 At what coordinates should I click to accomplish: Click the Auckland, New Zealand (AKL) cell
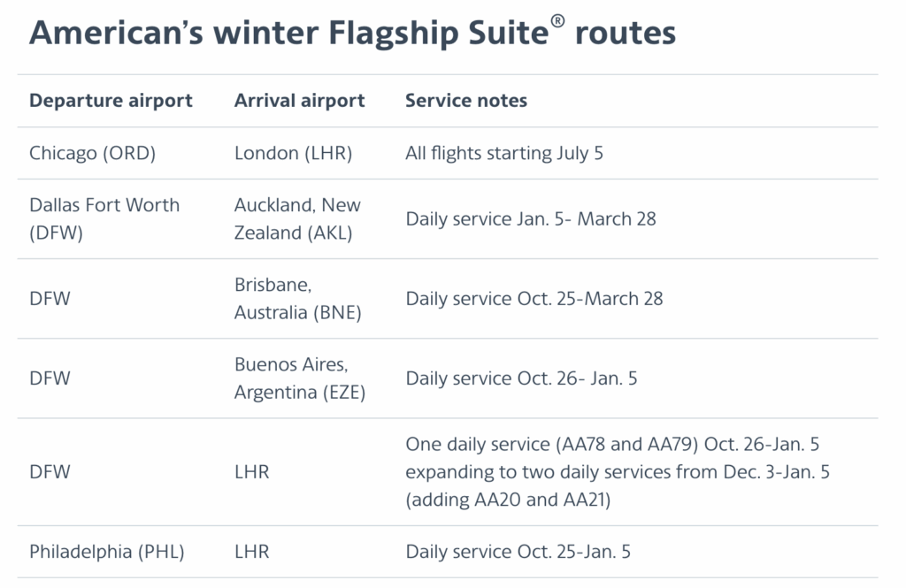pos(297,218)
